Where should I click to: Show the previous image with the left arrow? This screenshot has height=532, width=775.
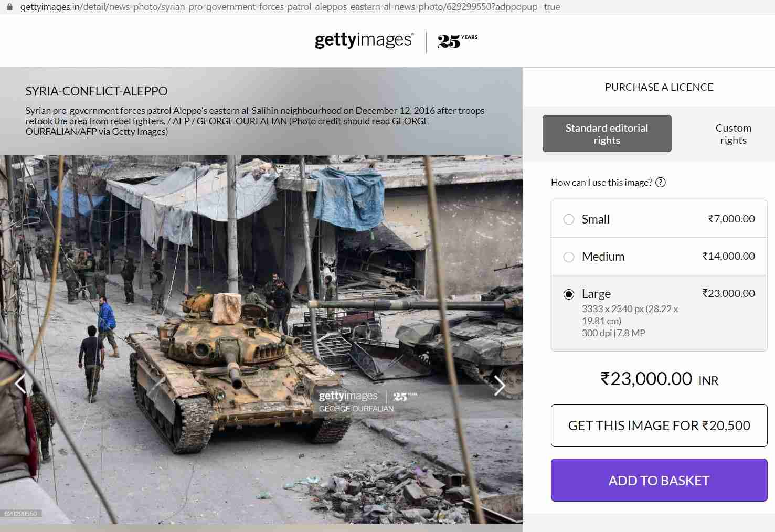pos(20,384)
